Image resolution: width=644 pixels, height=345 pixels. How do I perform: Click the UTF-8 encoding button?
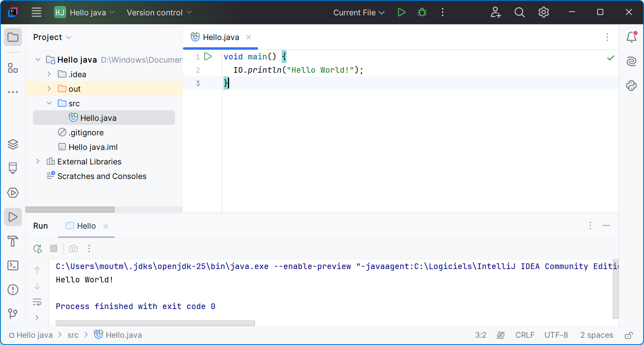[x=556, y=335]
